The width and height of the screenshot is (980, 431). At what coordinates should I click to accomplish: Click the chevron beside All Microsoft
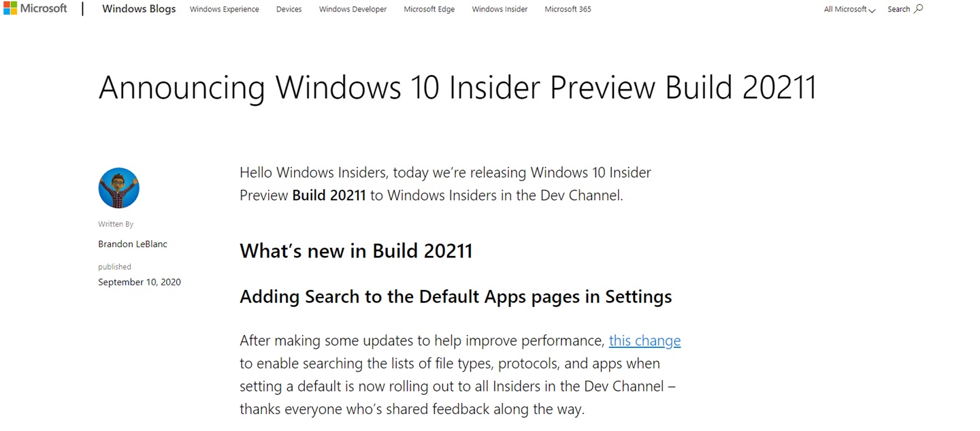tap(870, 10)
